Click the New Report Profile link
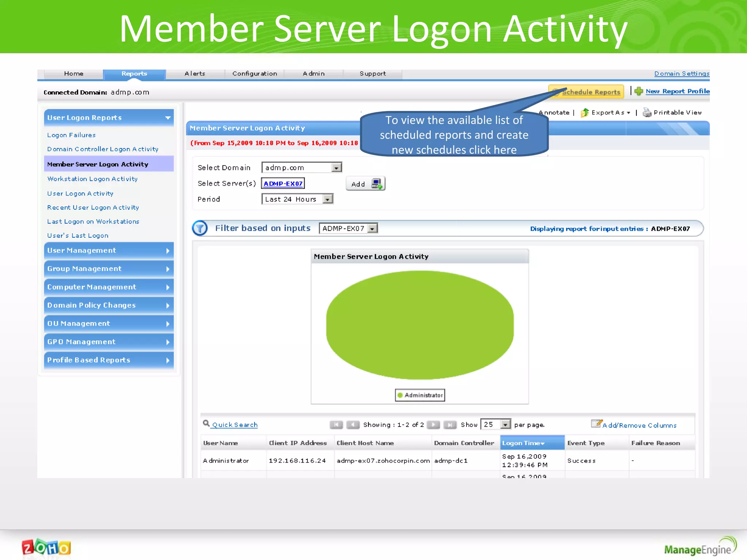 [678, 91]
